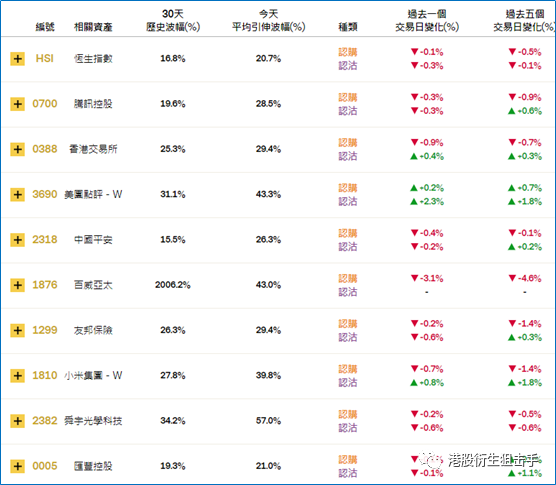Click the 編號 column header
This screenshot has height=485, width=556.
point(45,27)
